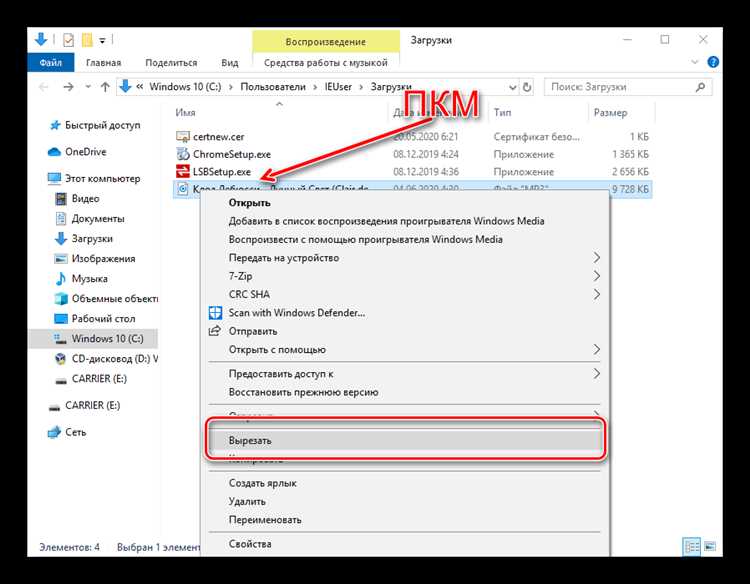Click IEUser in the address path
Image resolution: width=750 pixels, height=584 pixels.
[338, 87]
